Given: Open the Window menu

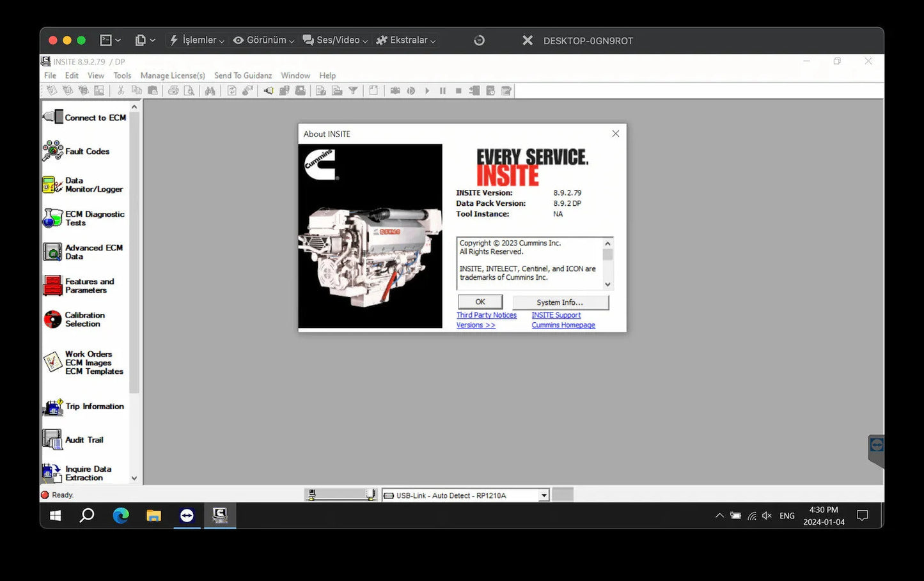Looking at the screenshot, I should pos(295,75).
